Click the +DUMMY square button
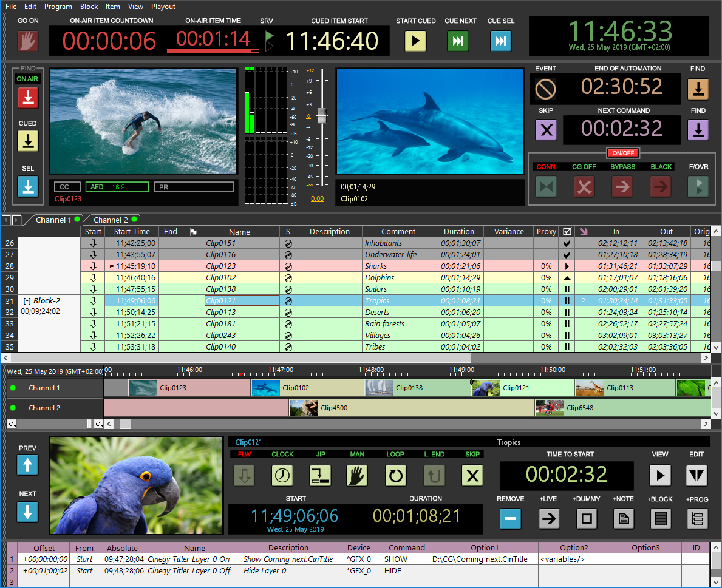Image resolution: width=722 pixels, height=588 pixels. [x=587, y=519]
